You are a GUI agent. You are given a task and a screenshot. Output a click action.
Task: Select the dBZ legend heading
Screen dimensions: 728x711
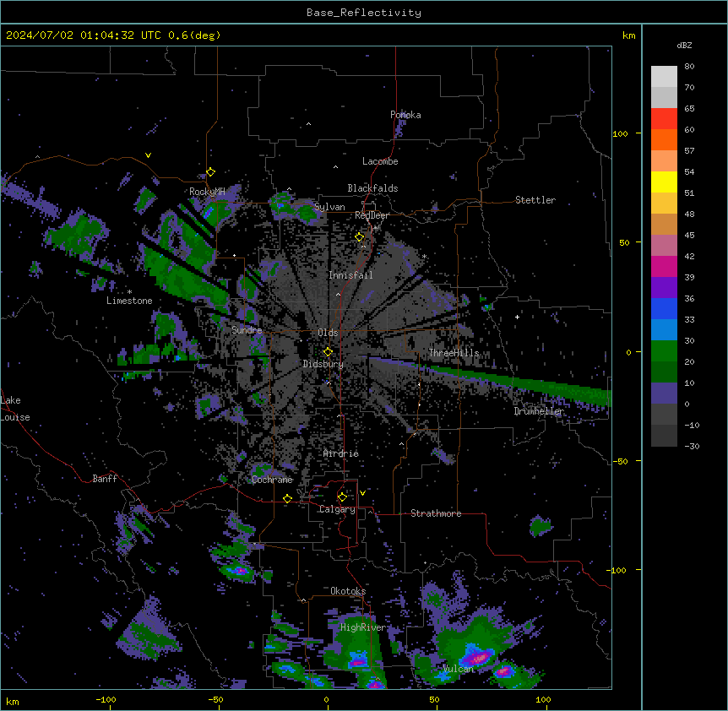click(x=684, y=46)
